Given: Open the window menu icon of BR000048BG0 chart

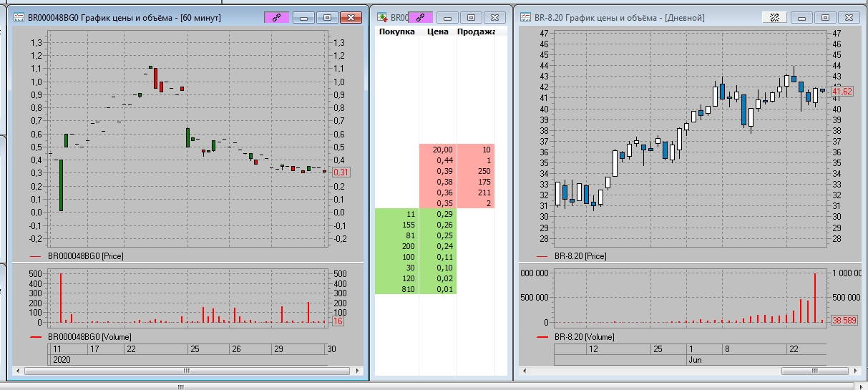Looking at the screenshot, I should tap(19, 17).
